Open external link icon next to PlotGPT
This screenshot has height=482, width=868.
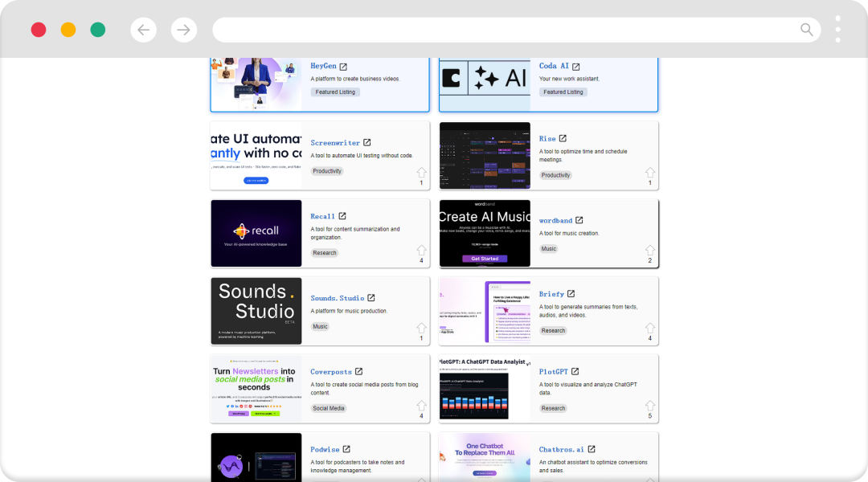(x=575, y=371)
